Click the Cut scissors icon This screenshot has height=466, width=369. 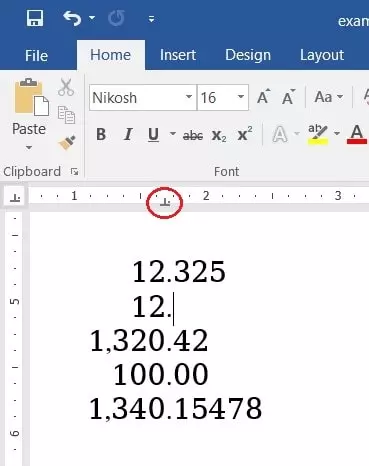66,87
